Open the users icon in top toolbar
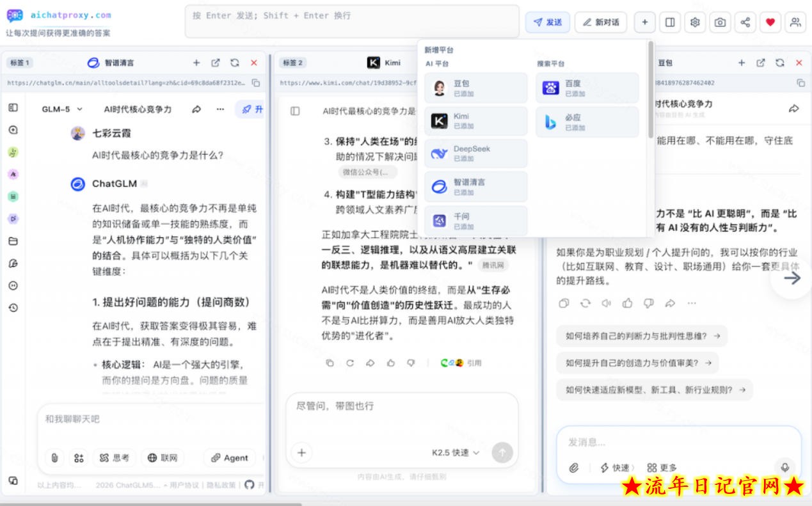This screenshot has width=812, height=506. tap(795, 22)
